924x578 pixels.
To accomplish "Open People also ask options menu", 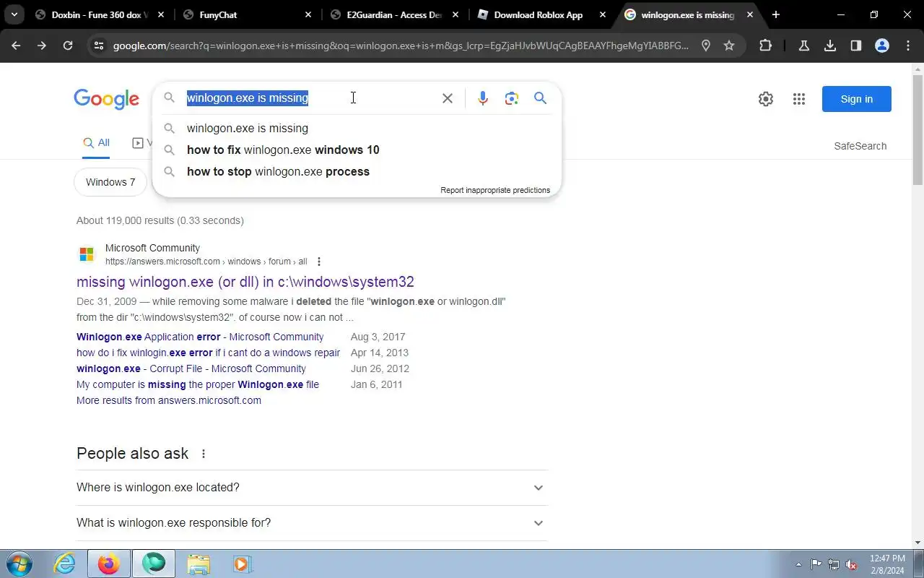I will point(204,454).
